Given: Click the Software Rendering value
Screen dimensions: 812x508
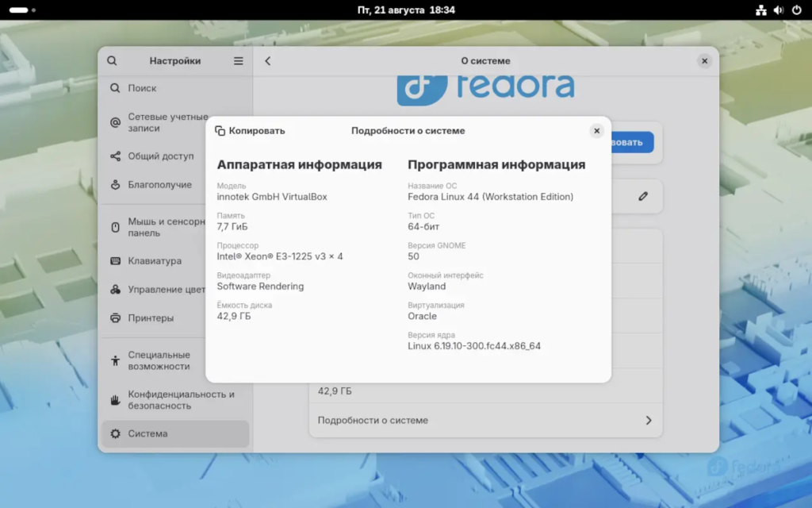Looking at the screenshot, I should [x=260, y=286].
